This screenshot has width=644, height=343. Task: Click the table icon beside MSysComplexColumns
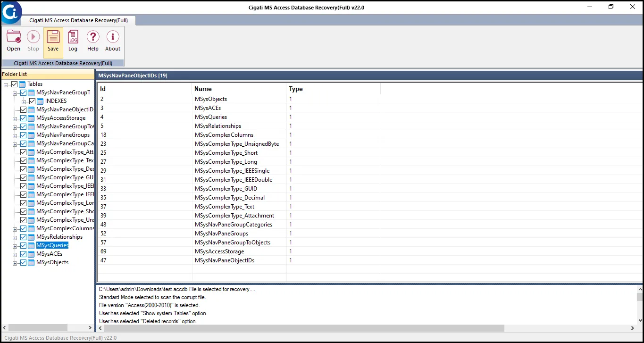pyautogui.click(x=31, y=228)
